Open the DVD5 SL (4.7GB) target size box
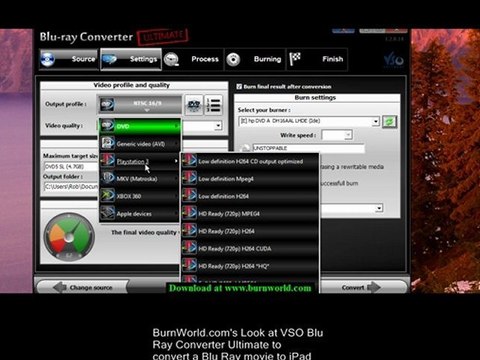This screenshot has height=360, width=480. pos(71,166)
